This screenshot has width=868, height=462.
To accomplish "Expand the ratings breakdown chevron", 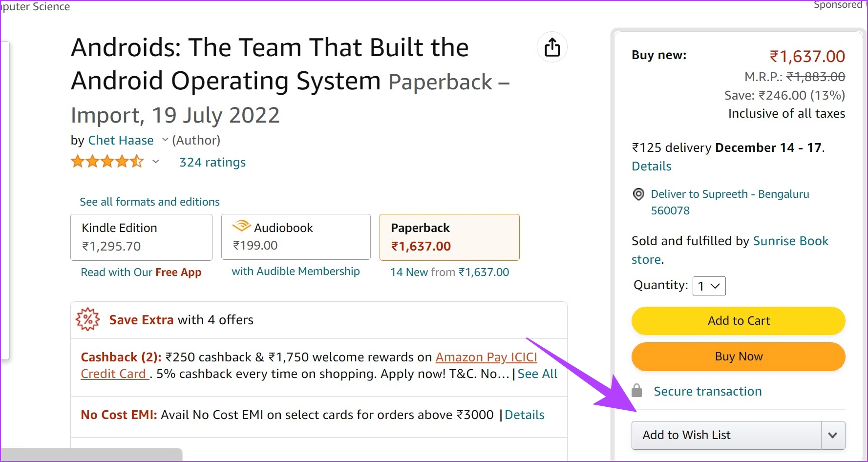I will 156,162.
